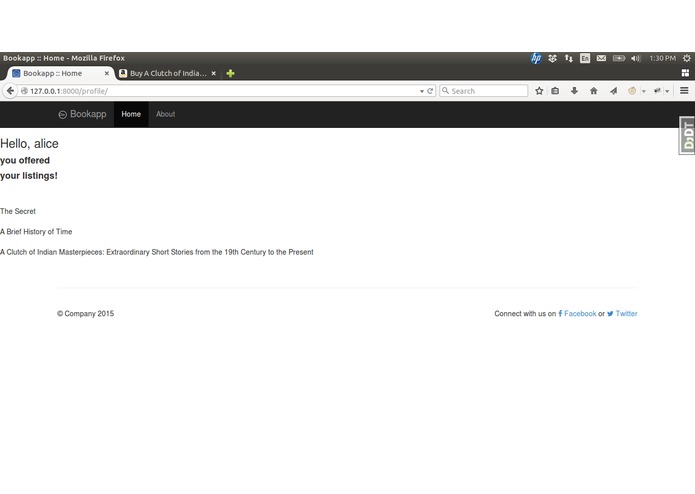The image size is (695, 494).
Task: Click the orange round face toolbar icon
Action: (x=632, y=91)
